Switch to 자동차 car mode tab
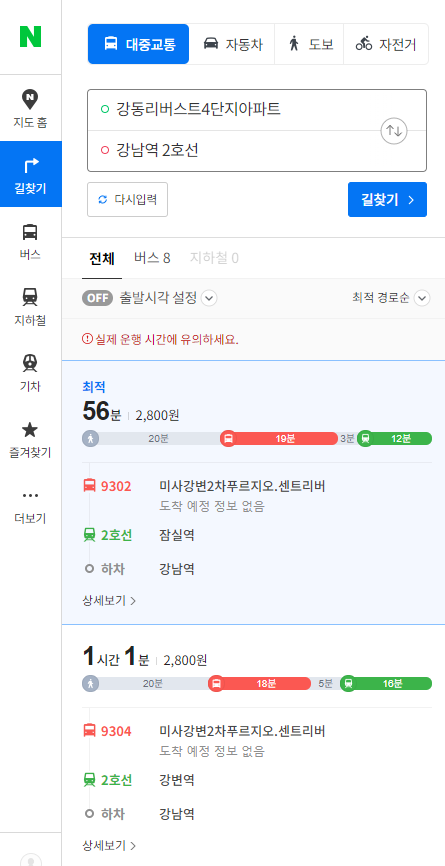Viewport: 445px width, 866px height. coord(232,44)
